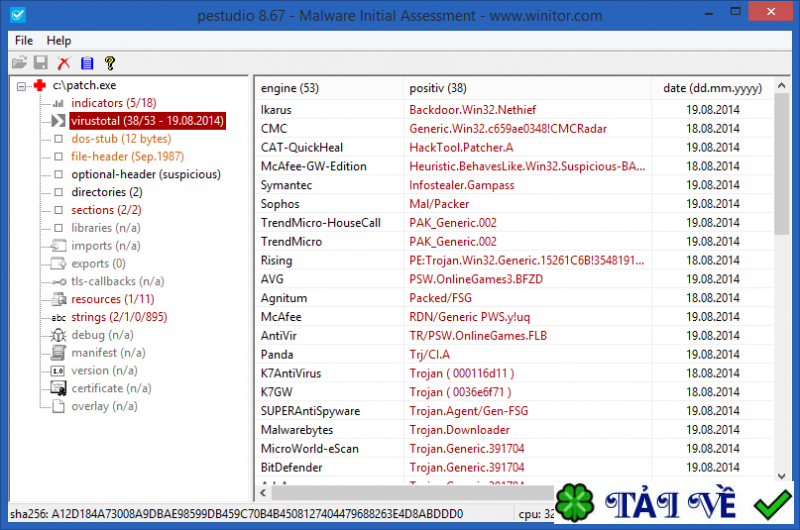Click the blue report notepad toolbar icon
Viewport: 800px width, 530px height.
[x=87, y=63]
